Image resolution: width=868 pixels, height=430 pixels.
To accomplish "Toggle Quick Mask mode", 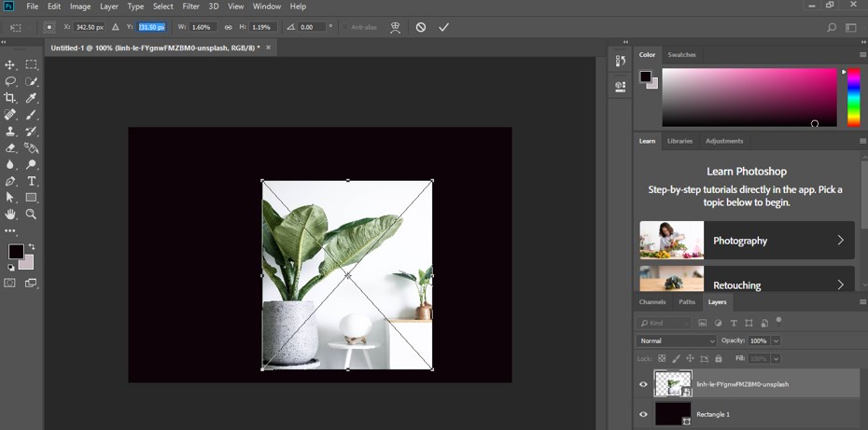I will pyautogui.click(x=10, y=283).
